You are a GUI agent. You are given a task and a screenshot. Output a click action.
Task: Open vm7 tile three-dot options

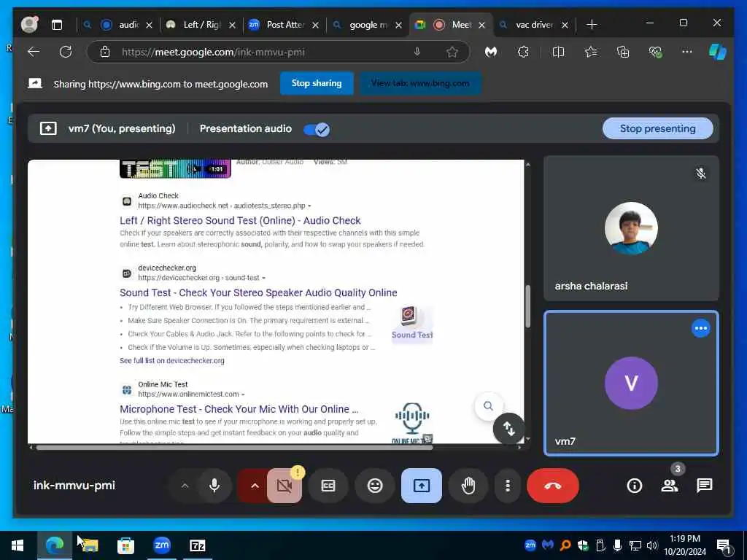pyautogui.click(x=700, y=328)
